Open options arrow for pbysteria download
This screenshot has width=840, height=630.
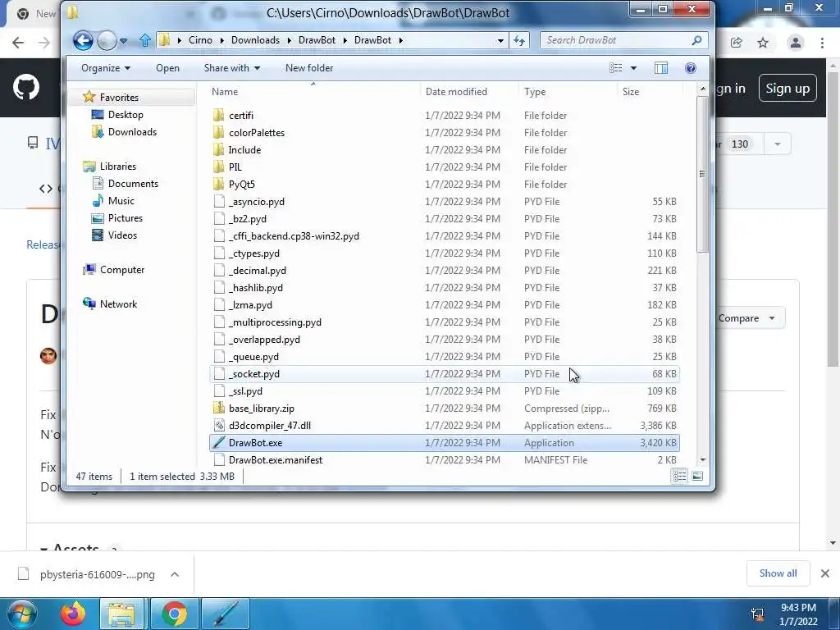(175, 574)
